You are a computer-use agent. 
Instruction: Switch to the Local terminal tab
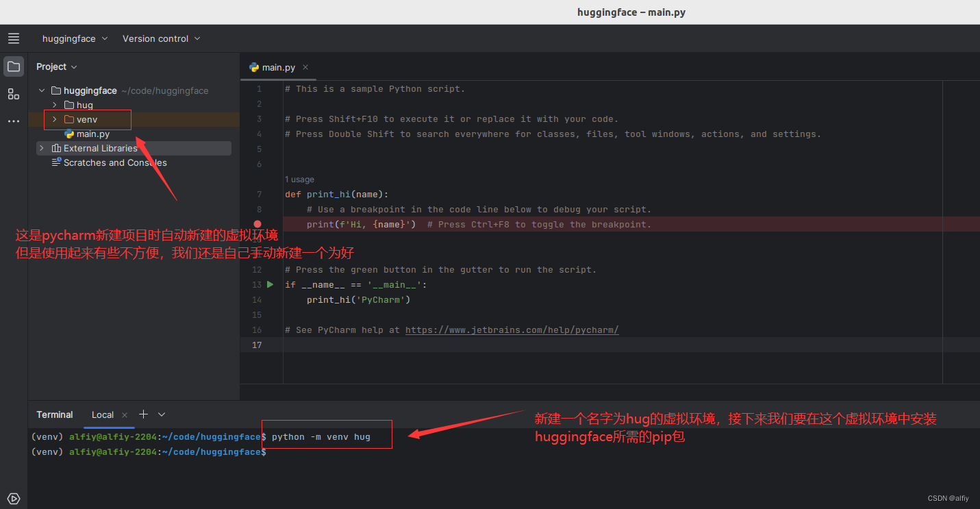pyautogui.click(x=103, y=414)
